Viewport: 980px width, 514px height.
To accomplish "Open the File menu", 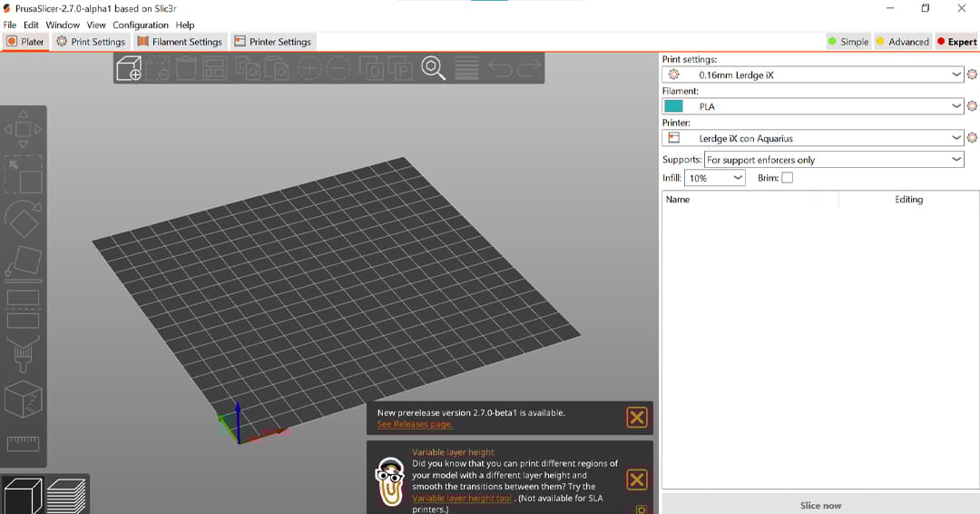I will pos(10,25).
